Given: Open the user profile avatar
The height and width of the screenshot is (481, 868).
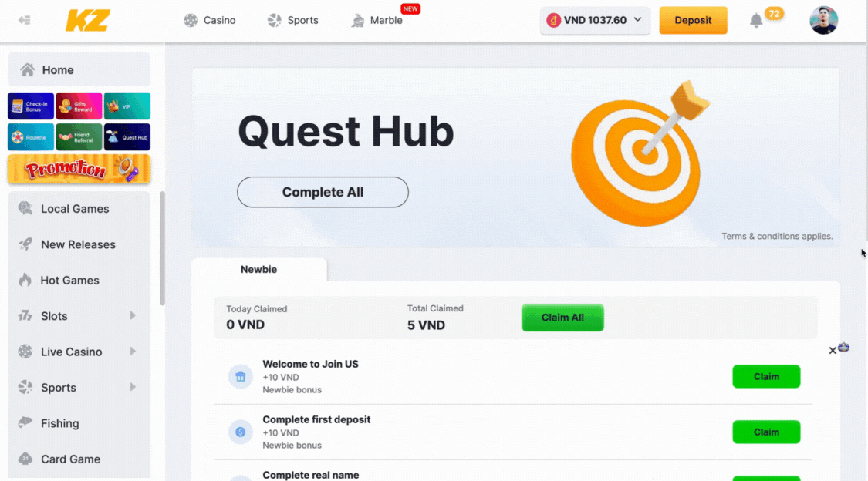Looking at the screenshot, I should click(x=823, y=21).
